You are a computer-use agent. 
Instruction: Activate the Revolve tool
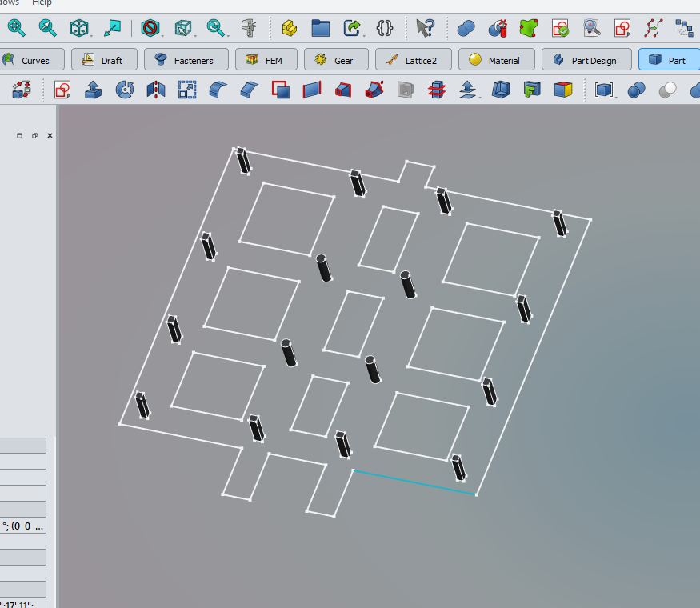(x=125, y=90)
